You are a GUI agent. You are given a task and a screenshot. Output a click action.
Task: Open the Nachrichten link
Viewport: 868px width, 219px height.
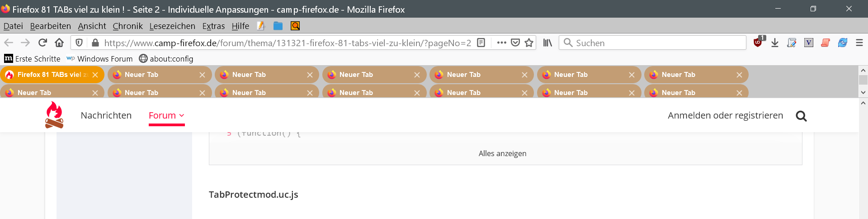tap(106, 115)
